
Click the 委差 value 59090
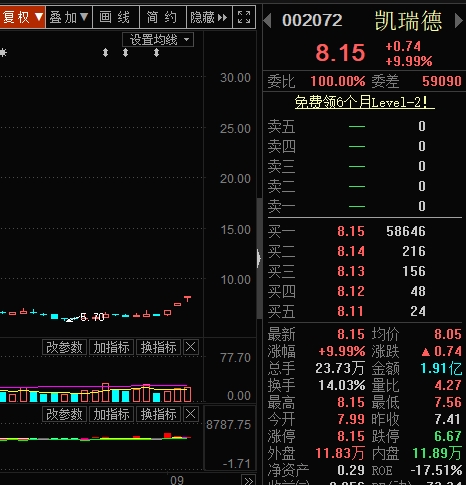tap(442, 81)
